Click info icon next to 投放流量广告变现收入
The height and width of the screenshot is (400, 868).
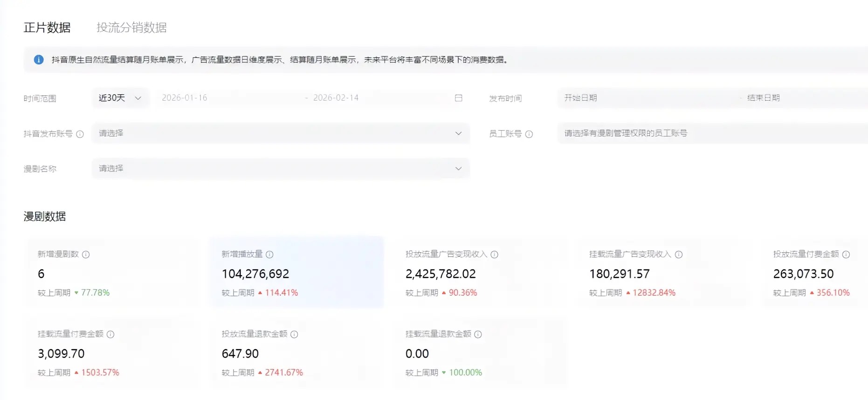pos(495,255)
